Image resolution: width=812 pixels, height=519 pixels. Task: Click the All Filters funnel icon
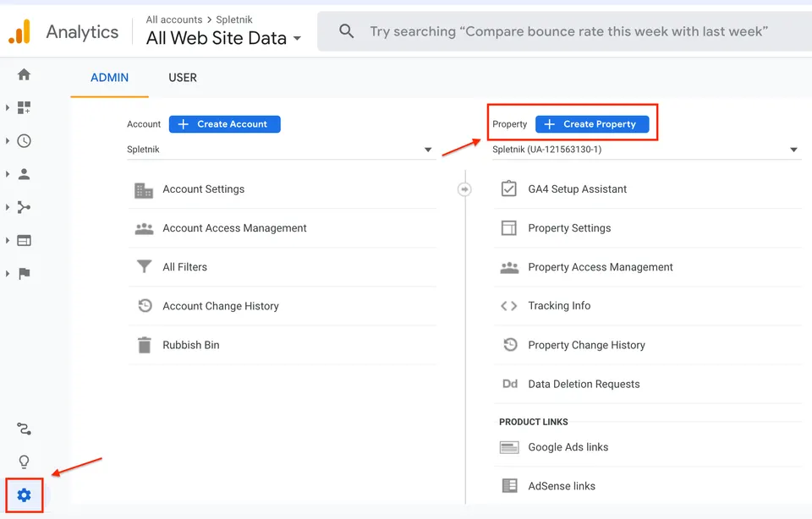coord(144,266)
